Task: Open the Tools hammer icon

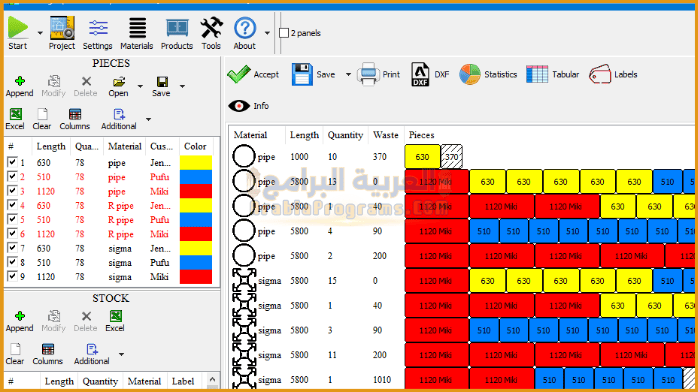Action: (x=211, y=28)
